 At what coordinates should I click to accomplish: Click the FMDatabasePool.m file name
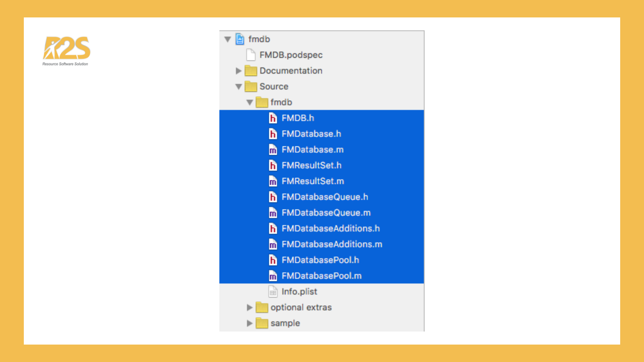321,276
